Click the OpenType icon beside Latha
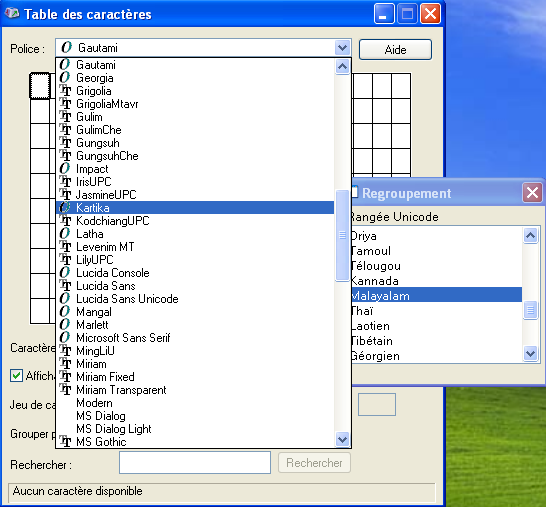This screenshot has width=546, height=507. [65, 234]
